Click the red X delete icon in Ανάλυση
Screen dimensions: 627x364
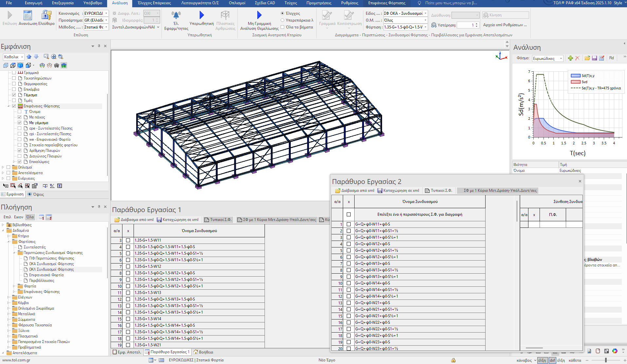click(577, 58)
